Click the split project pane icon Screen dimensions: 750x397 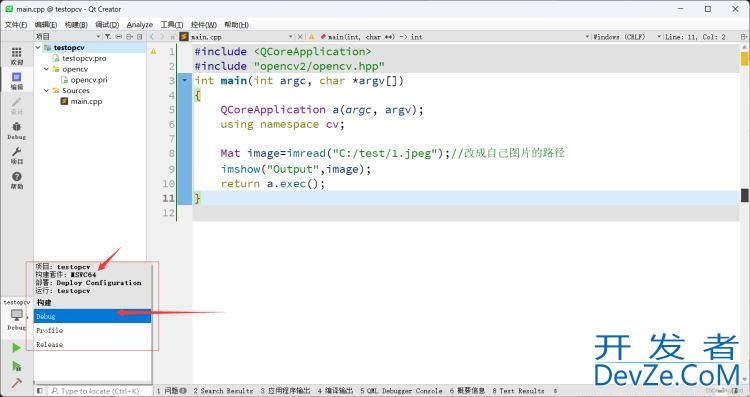(129, 36)
